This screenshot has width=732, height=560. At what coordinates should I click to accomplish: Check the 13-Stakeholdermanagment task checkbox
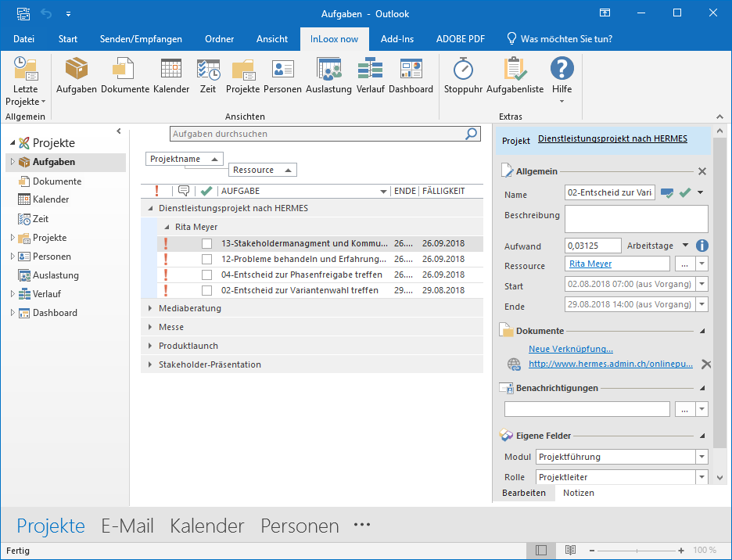(x=206, y=244)
